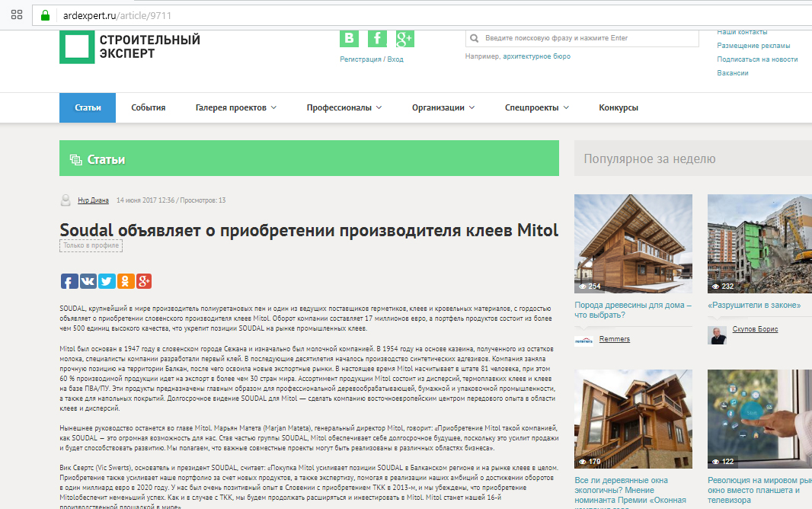Click into the site search field
The width and height of the screenshot is (812, 509).
(x=582, y=38)
